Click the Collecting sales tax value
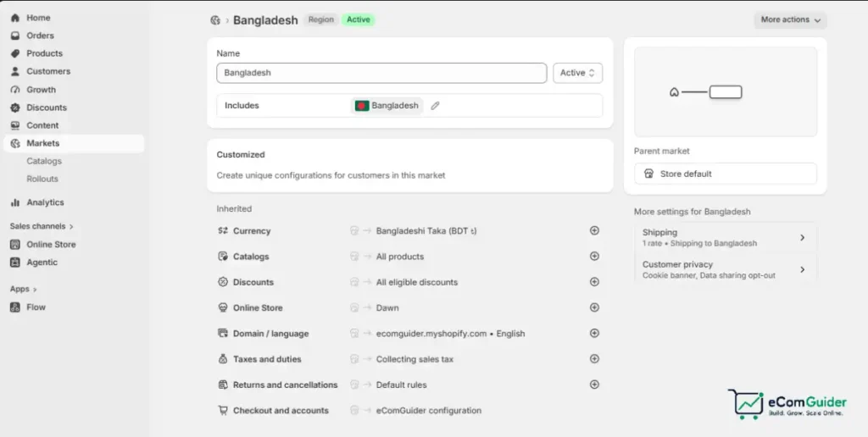This screenshot has width=868, height=437. tap(415, 359)
